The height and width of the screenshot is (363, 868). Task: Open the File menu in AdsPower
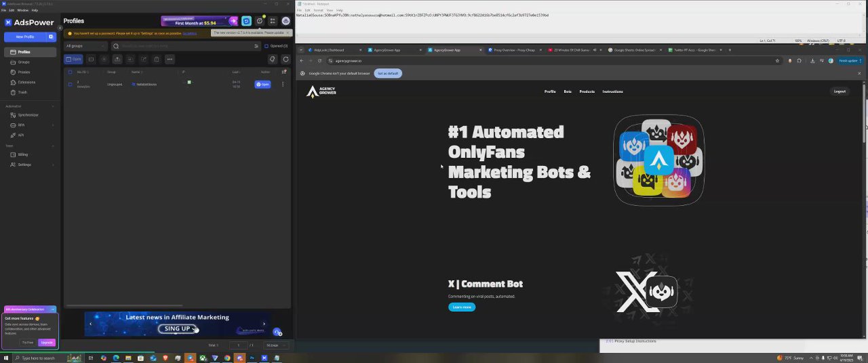point(3,10)
